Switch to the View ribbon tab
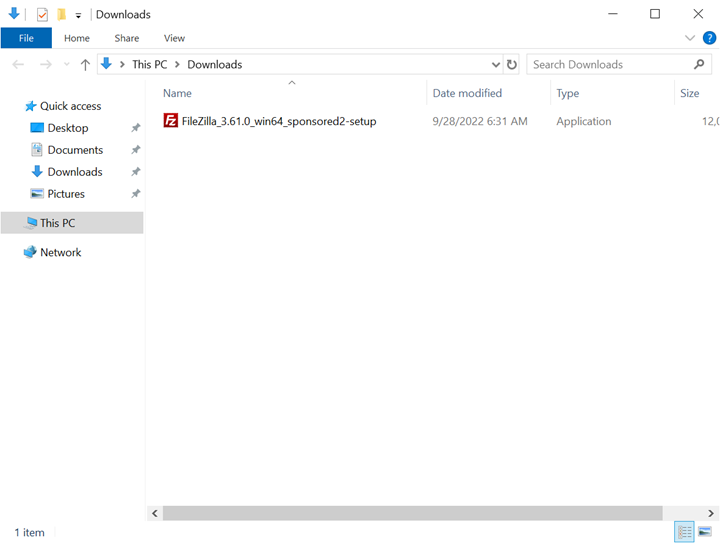 174,38
